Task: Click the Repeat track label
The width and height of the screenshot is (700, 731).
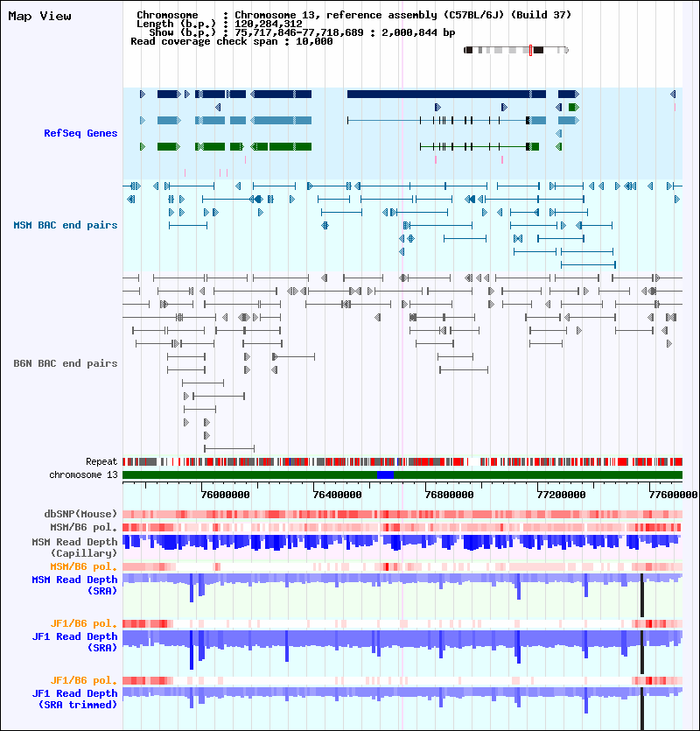Action: click(101, 461)
